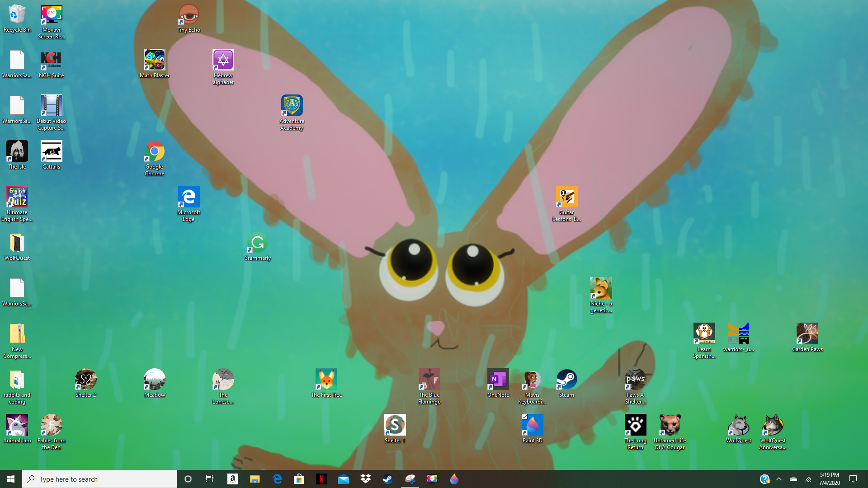868x488 pixels.
Task: Click the Steam desktop shortcut
Action: (566, 380)
